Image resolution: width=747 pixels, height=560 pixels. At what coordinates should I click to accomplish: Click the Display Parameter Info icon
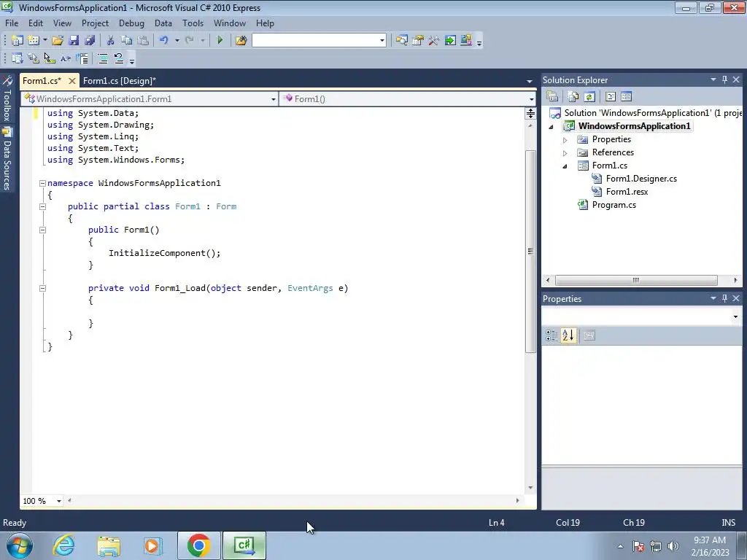[x=34, y=58]
